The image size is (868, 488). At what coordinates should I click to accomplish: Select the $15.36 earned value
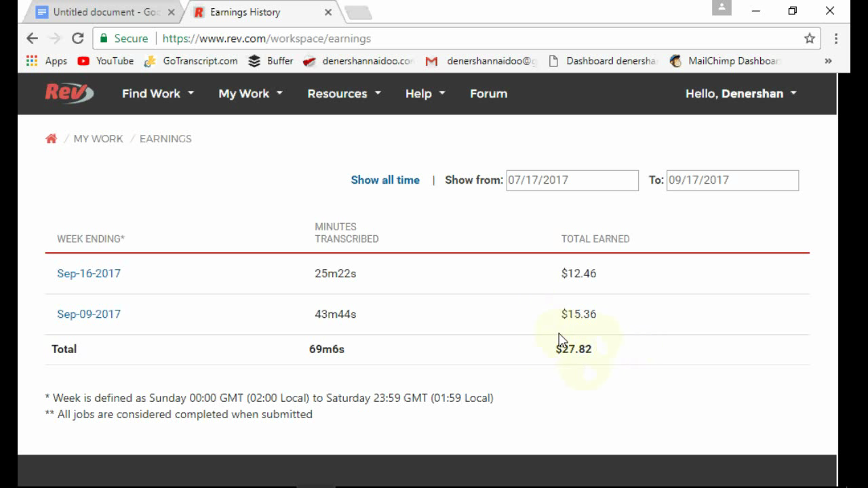click(x=579, y=314)
